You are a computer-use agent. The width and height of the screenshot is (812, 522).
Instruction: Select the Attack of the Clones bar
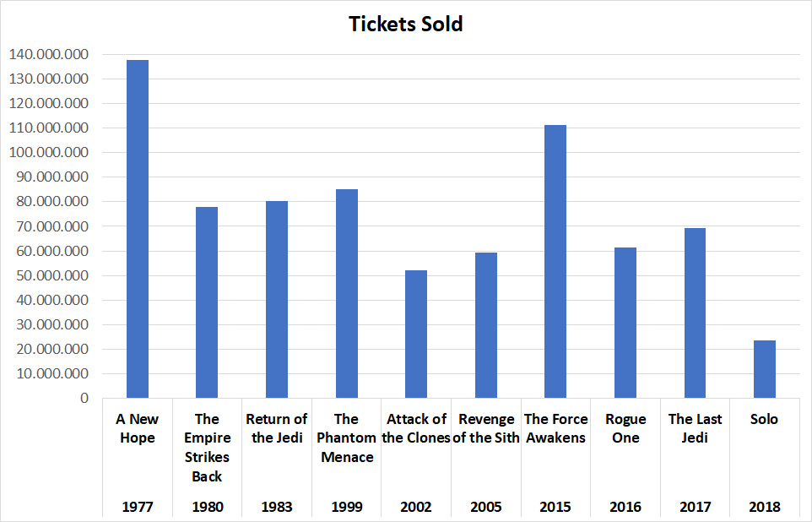(x=416, y=334)
